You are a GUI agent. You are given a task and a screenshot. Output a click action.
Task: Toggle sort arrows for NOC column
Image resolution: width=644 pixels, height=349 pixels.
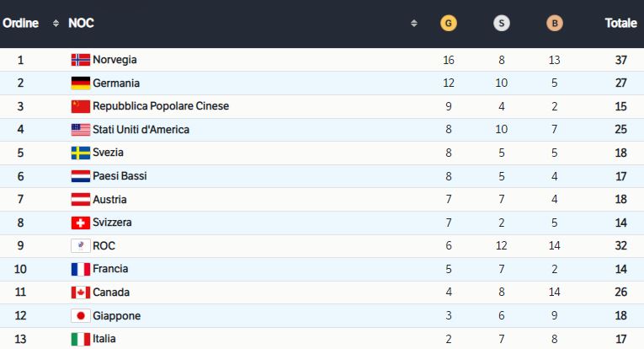[x=413, y=24]
